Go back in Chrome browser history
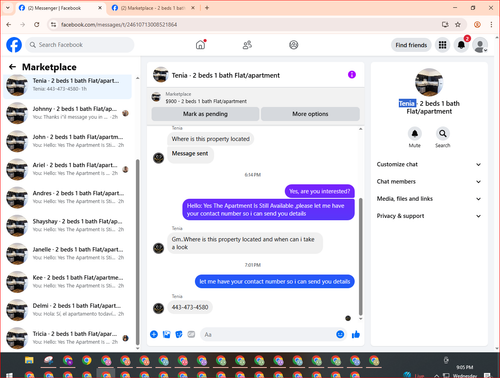Screen dimensions: 500x378 click(9, 24)
